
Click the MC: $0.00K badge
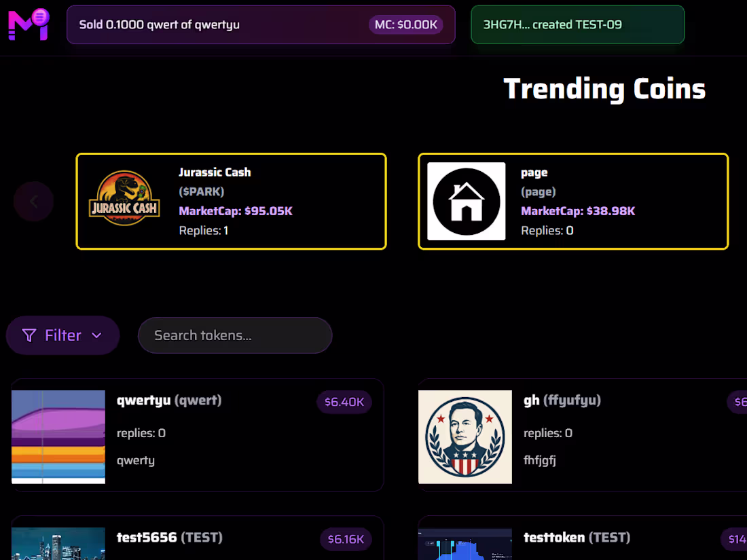pyautogui.click(x=406, y=24)
